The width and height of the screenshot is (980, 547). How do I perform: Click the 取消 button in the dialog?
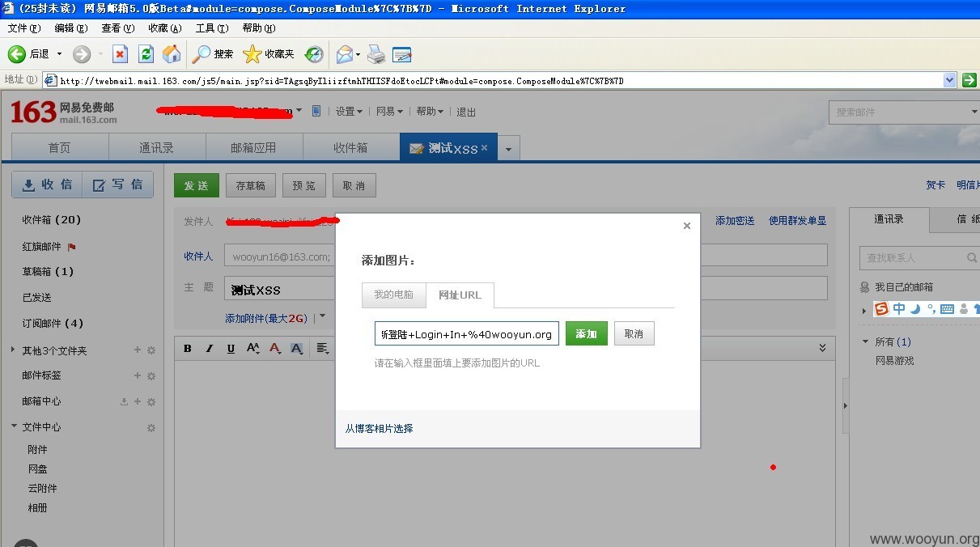634,333
